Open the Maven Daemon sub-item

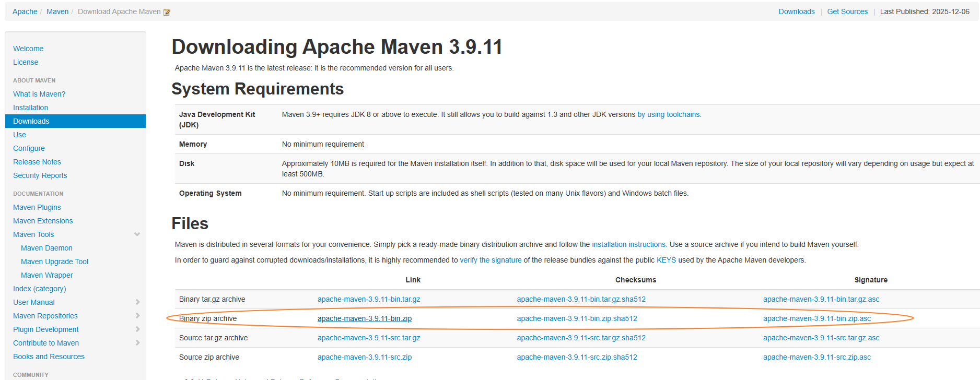click(46, 248)
